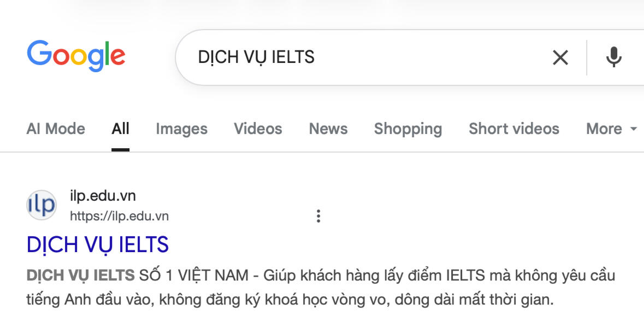644x333 pixels.
Task: Click the https://ilp.edu.vn URL text
Action: pyautogui.click(x=119, y=216)
